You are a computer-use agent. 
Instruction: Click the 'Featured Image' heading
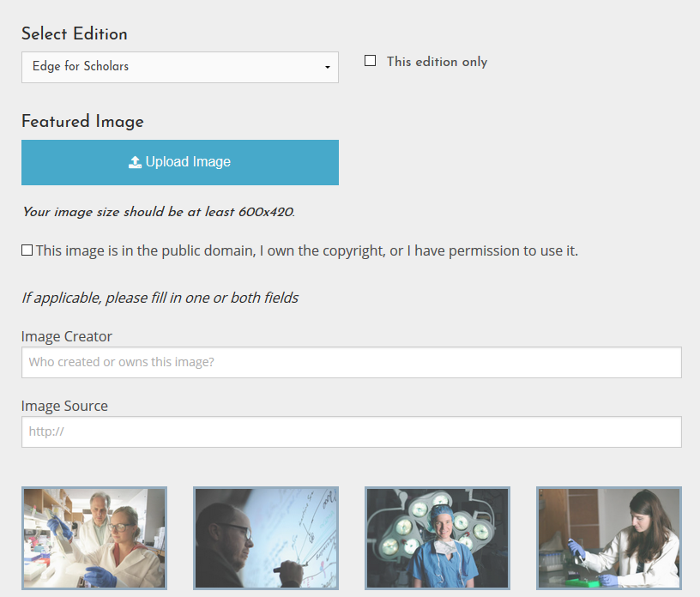tap(82, 122)
